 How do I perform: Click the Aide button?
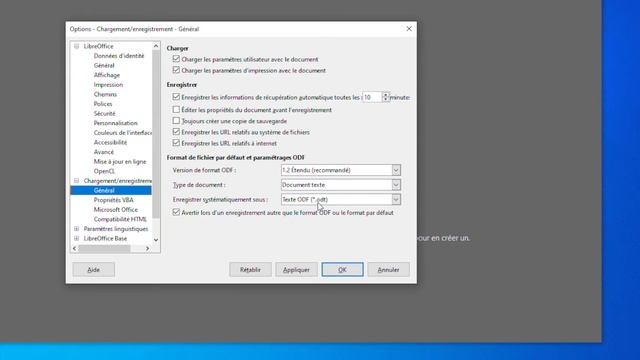coord(93,270)
